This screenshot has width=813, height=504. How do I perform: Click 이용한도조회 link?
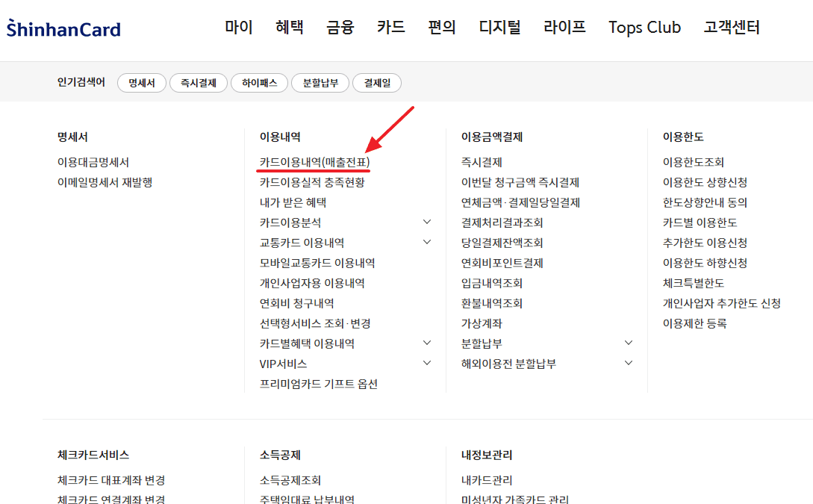[693, 161]
